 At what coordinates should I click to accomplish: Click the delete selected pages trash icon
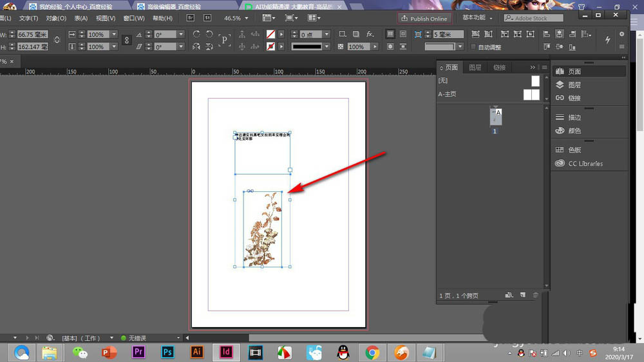(536, 295)
